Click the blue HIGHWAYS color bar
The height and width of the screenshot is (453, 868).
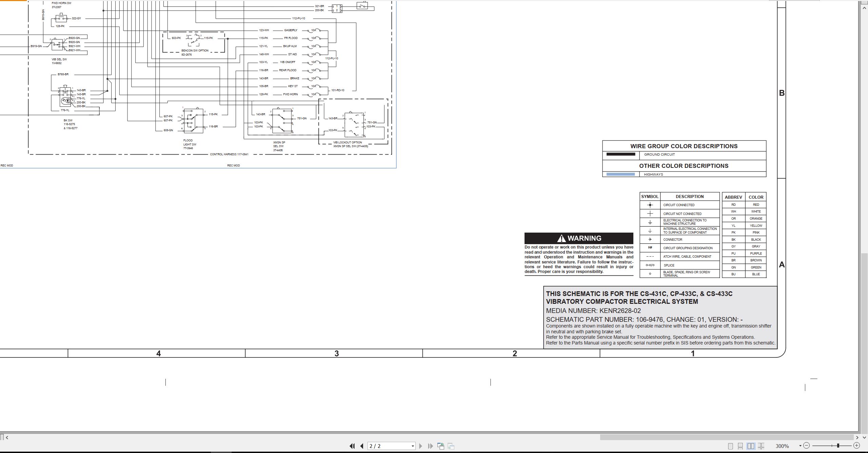tap(620, 174)
